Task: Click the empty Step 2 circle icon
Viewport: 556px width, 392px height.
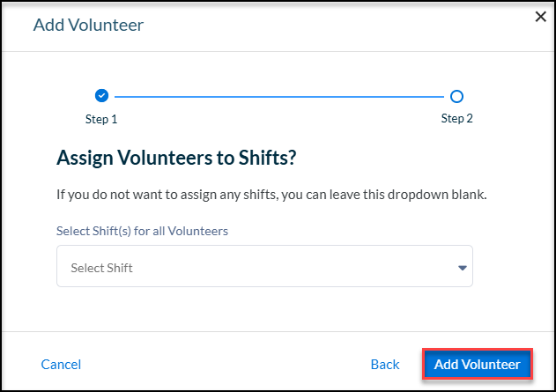Action: [456, 96]
